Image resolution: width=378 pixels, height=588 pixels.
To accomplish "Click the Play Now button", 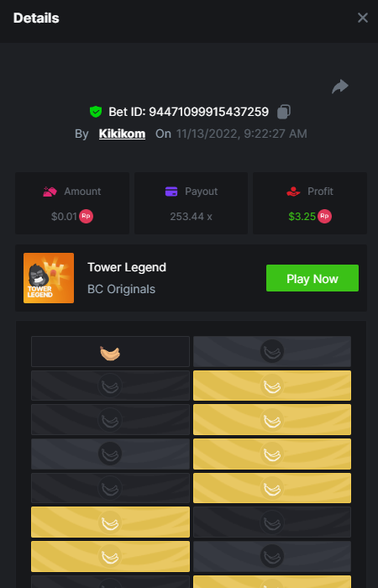I will coord(312,278).
